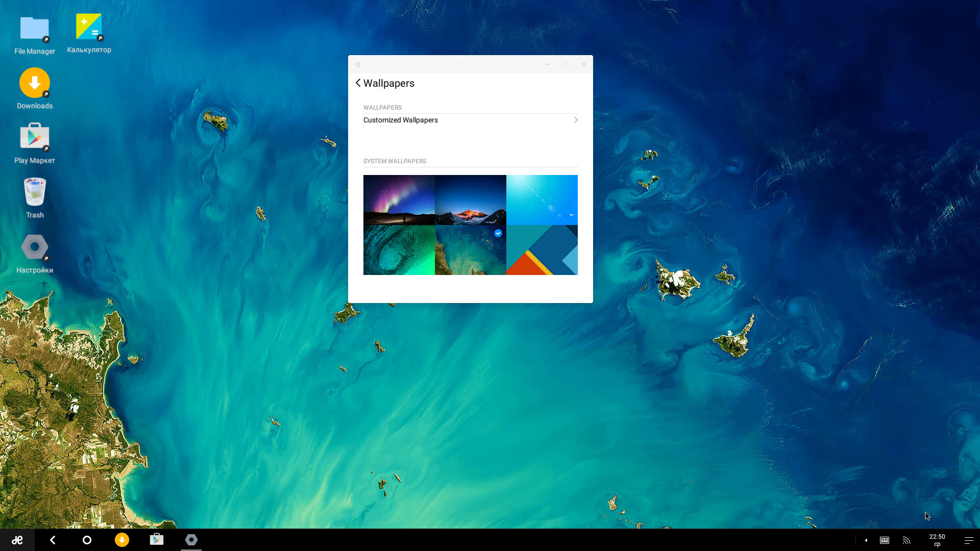The image size is (980, 551).
Task: Select the geometric material design wallpaper
Action: [x=542, y=250]
